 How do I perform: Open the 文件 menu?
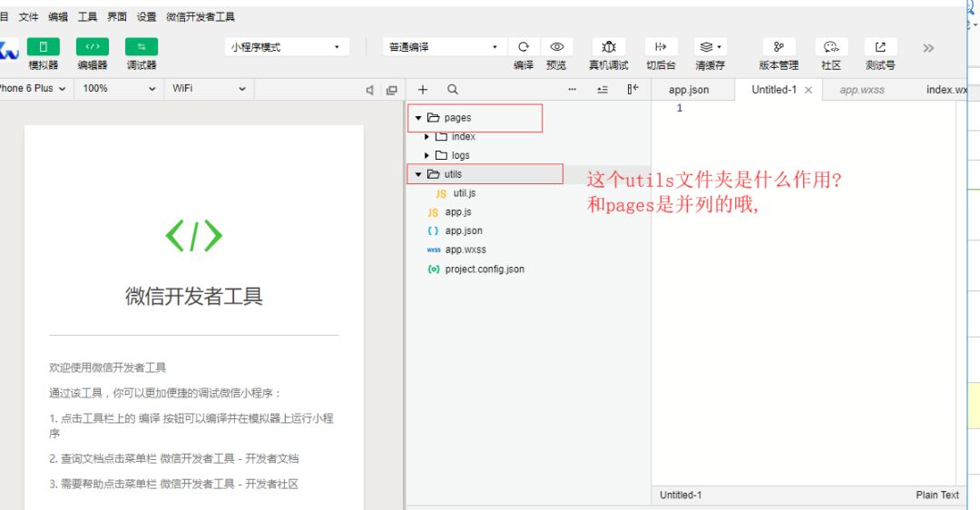pos(28,17)
